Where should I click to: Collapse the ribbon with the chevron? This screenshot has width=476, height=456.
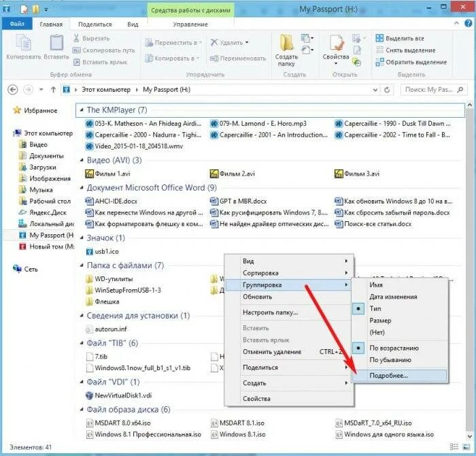(x=456, y=23)
